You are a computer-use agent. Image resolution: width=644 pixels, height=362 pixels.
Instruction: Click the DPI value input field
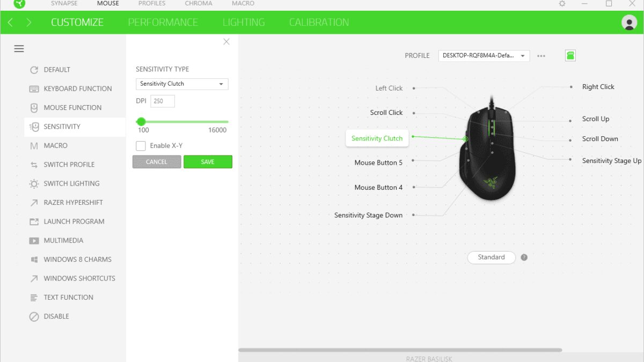coord(163,101)
